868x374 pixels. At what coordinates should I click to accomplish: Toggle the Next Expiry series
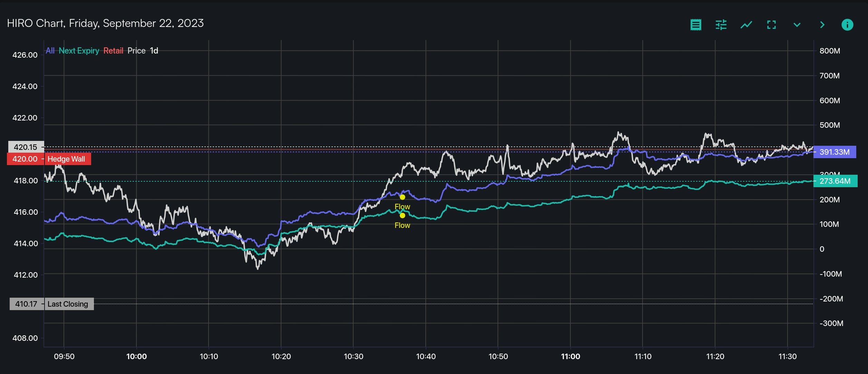(79, 51)
